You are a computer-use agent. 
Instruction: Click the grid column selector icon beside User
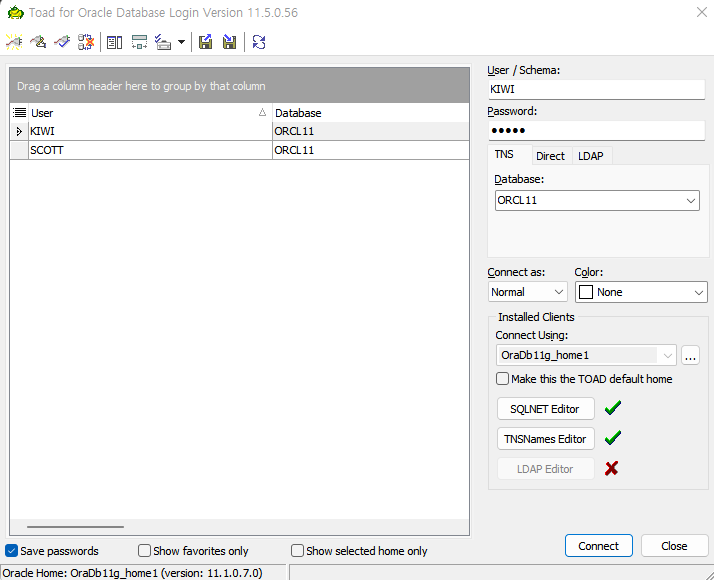[19, 112]
